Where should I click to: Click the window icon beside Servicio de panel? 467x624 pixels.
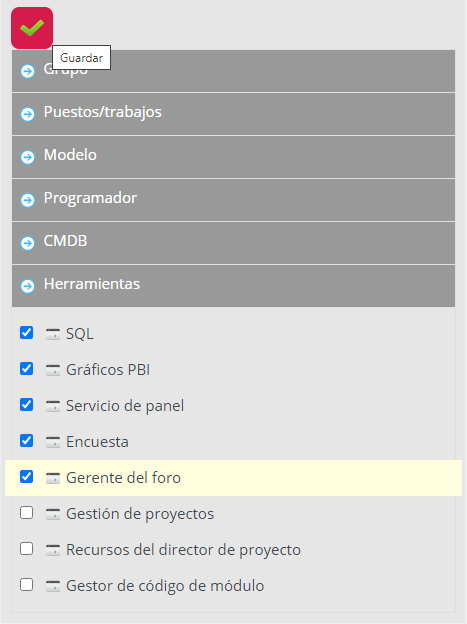(53, 406)
